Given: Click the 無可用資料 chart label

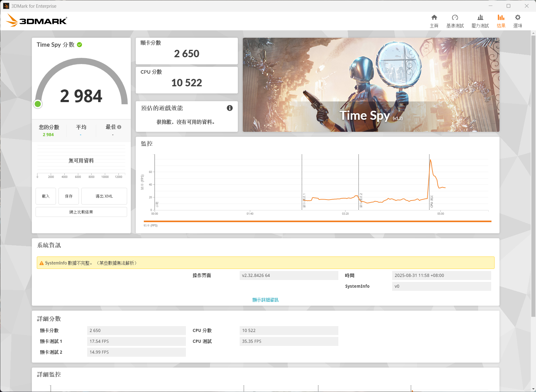Looking at the screenshot, I should 81,161.
